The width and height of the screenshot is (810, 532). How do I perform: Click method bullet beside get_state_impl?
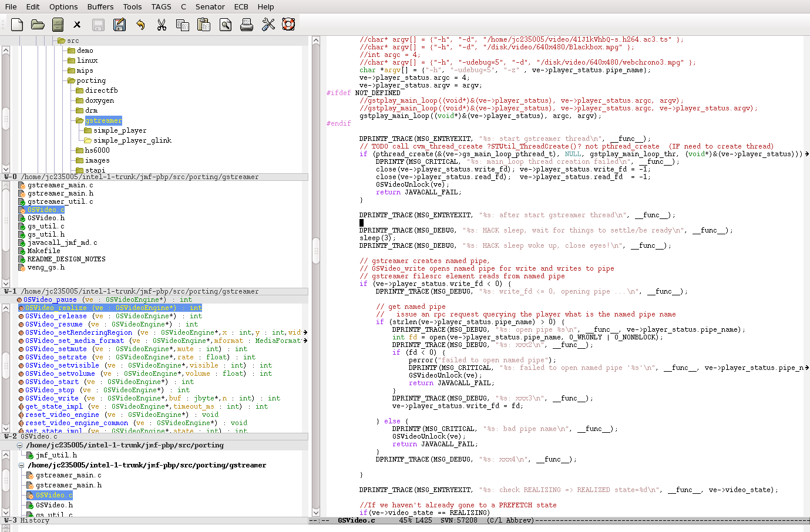pos(21,406)
